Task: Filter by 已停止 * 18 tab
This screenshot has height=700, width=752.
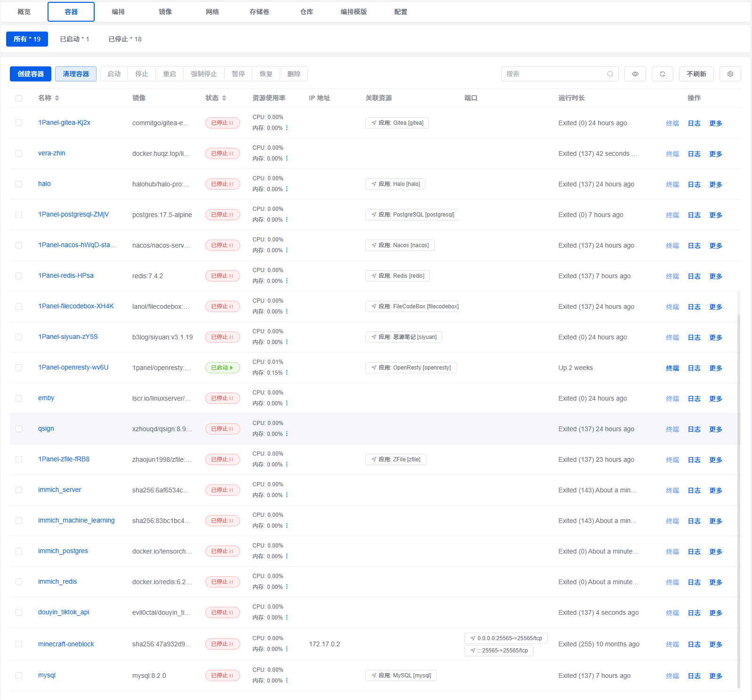Action: [x=125, y=39]
